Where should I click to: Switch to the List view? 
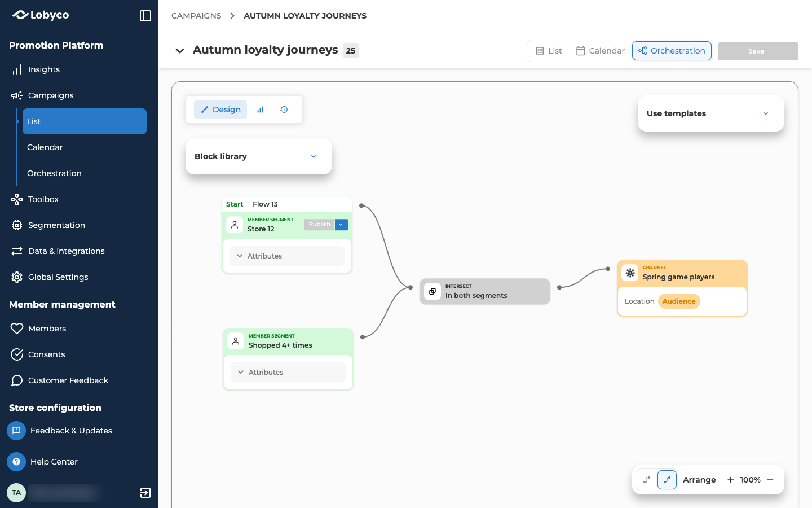(x=549, y=51)
